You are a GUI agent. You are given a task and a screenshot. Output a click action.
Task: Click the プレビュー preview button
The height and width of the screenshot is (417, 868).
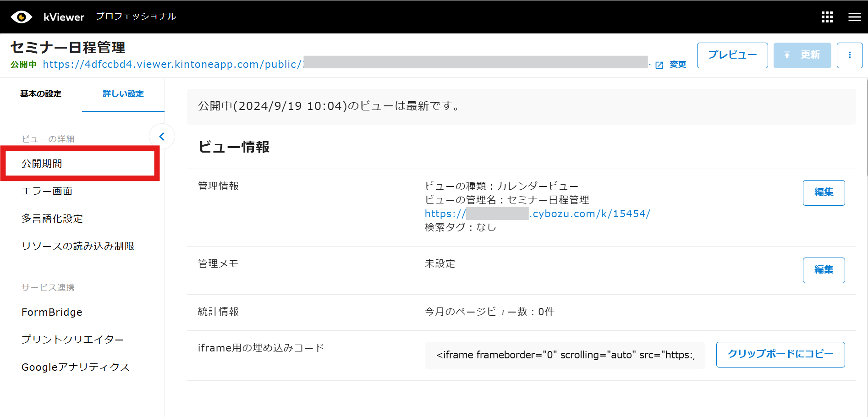click(x=732, y=55)
